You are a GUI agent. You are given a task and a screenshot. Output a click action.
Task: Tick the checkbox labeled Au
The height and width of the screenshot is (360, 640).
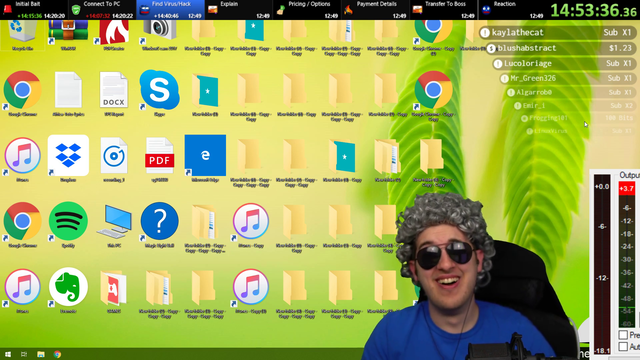tap(623, 347)
